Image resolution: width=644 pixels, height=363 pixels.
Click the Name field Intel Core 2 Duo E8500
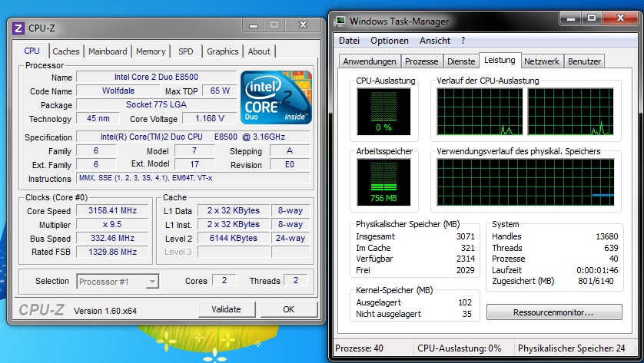point(157,77)
